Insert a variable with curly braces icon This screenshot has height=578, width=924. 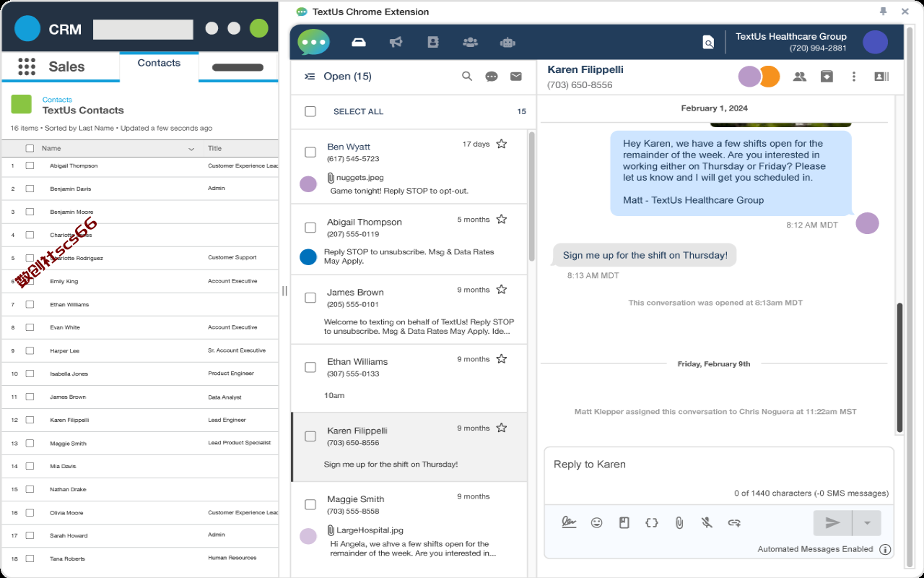652,522
